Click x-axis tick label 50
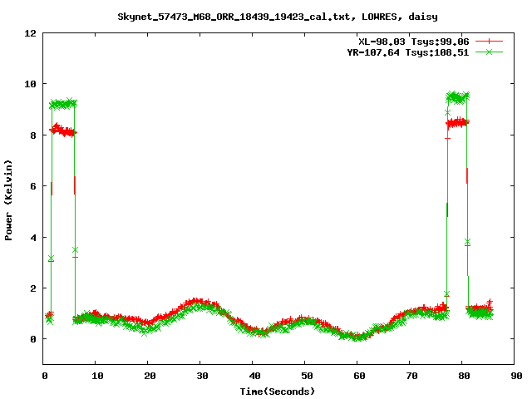Screen dimensions: 532x399 pyautogui.click(x=307, y=376)
